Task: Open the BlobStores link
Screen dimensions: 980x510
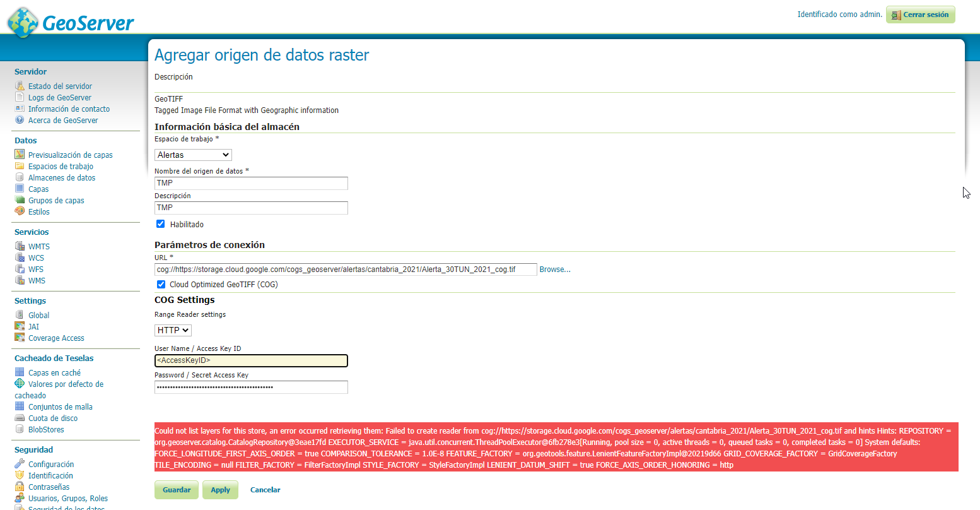Action: pos(46,429)
